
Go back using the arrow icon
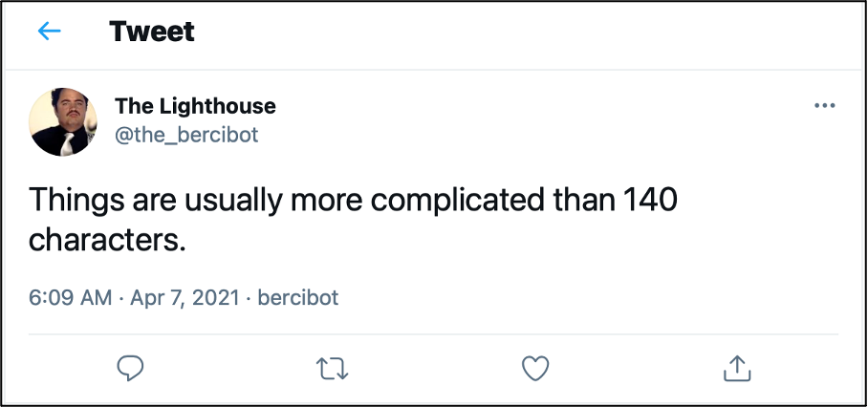pos(49,32)
